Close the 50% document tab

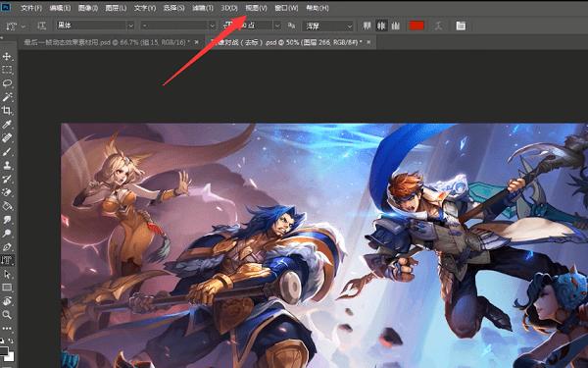coord(369,42)
